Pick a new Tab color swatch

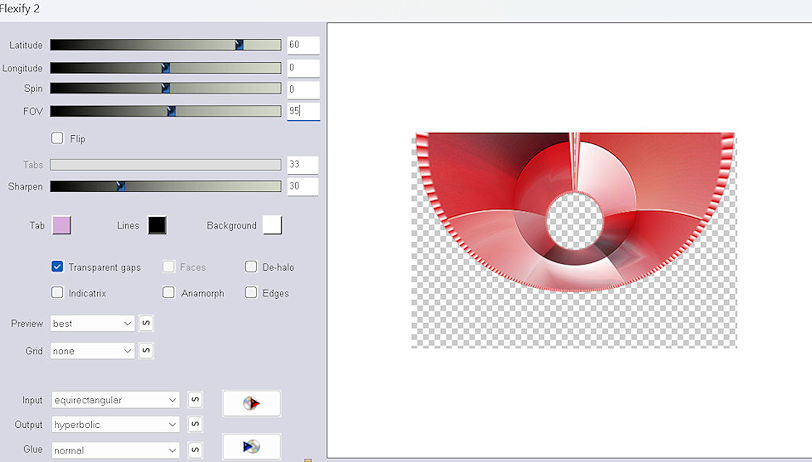pyautogui.click(x=62, y=225)
